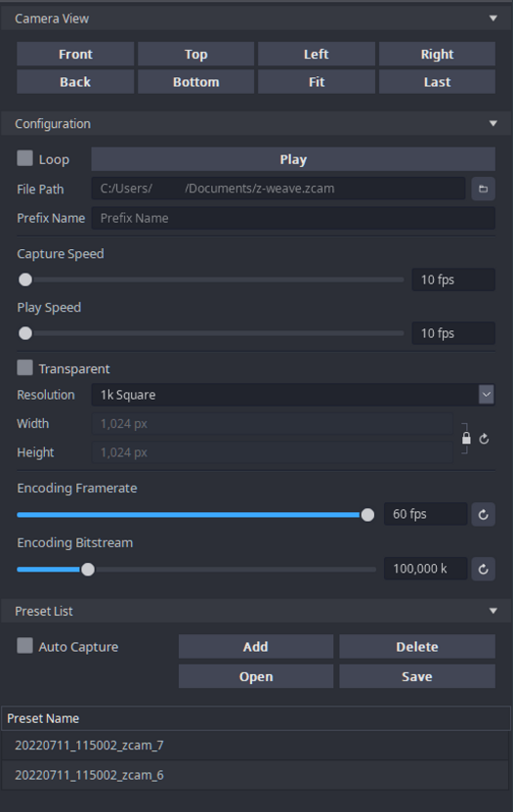This screenshot has width=513, height=812.
Task: Click the Play button
Action: [x=293, y=159]
